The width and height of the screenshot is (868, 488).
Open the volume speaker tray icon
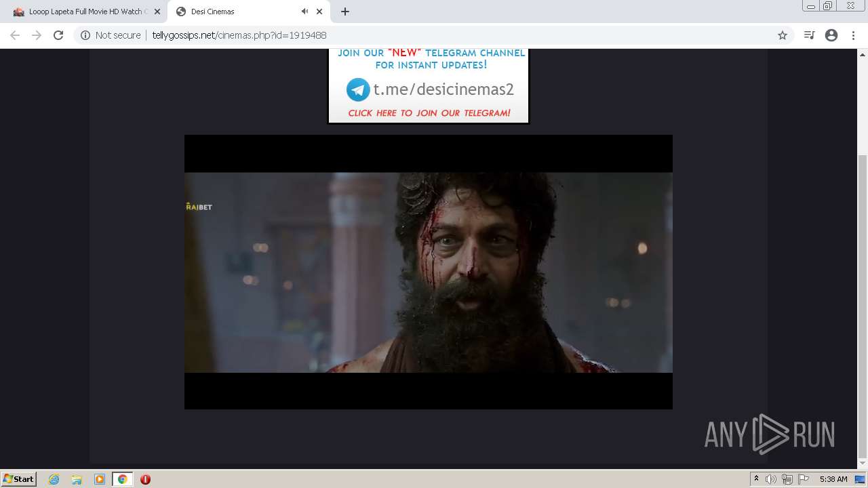pyautogui.click(x=771, y=479)
